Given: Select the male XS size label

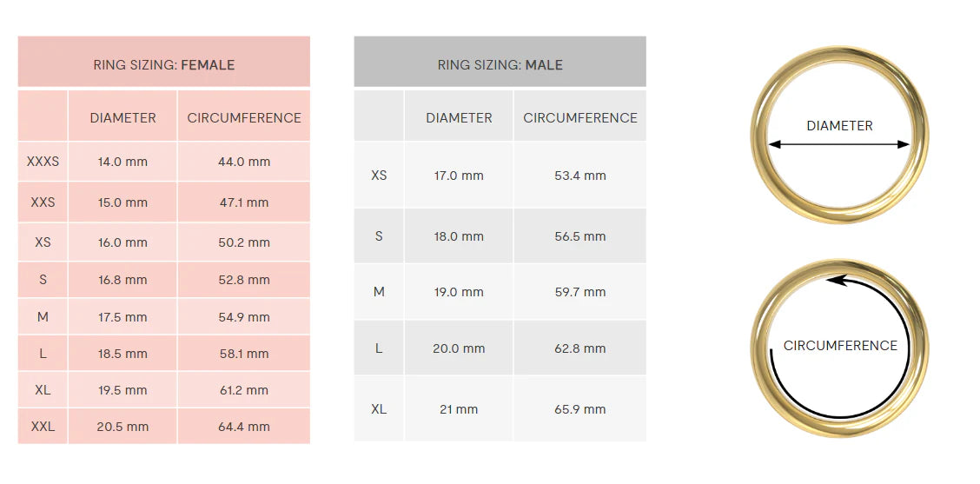Looking at the screenshot, I should pyautogui.click(x=379, y=175).
